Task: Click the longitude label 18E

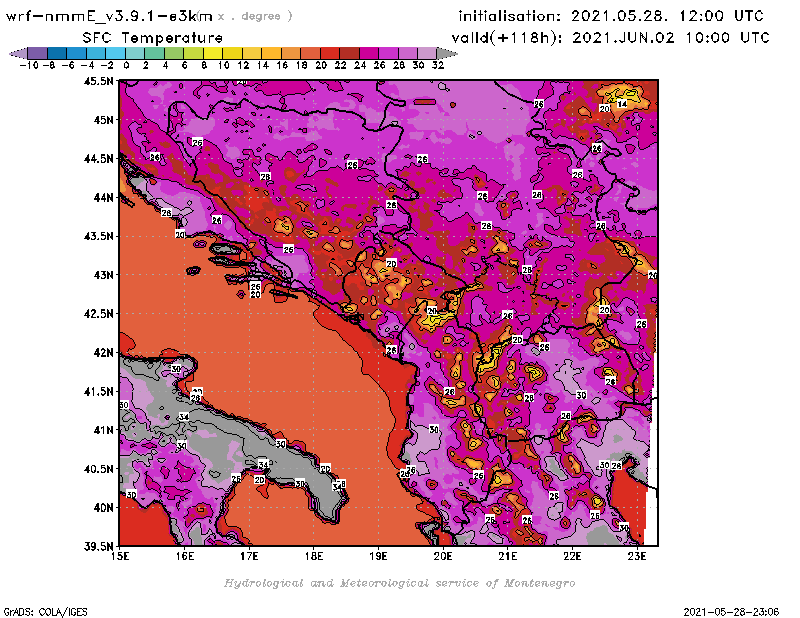Action: click(314, 556)
